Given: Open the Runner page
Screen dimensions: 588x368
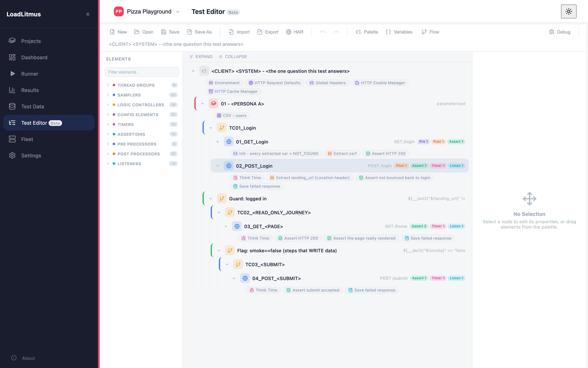Looking at the screenshot, I should [x=49, y=74].
